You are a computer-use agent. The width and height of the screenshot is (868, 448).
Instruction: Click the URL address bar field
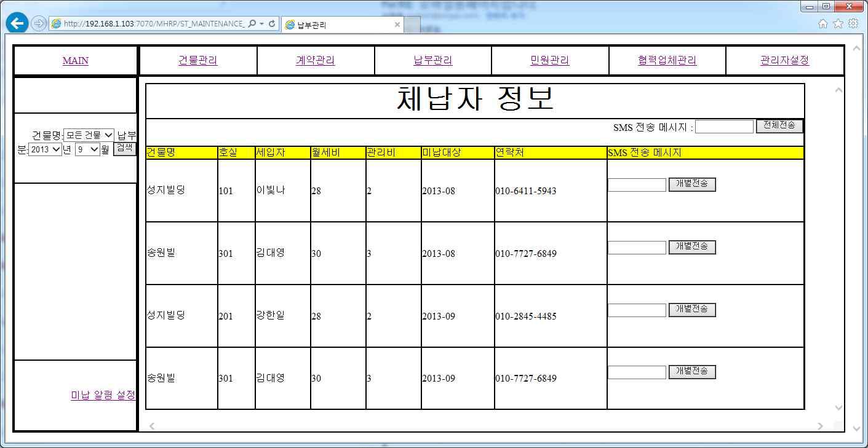click(149, 24)
